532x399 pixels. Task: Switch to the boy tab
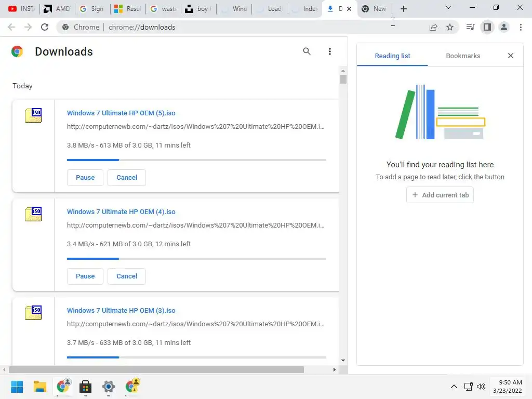coord(198,9)
